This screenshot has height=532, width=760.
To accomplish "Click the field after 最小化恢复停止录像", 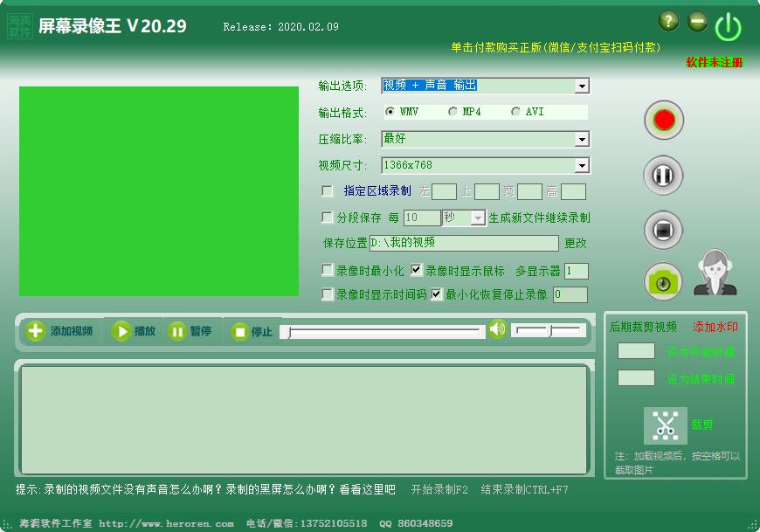I will click(570, 294).
